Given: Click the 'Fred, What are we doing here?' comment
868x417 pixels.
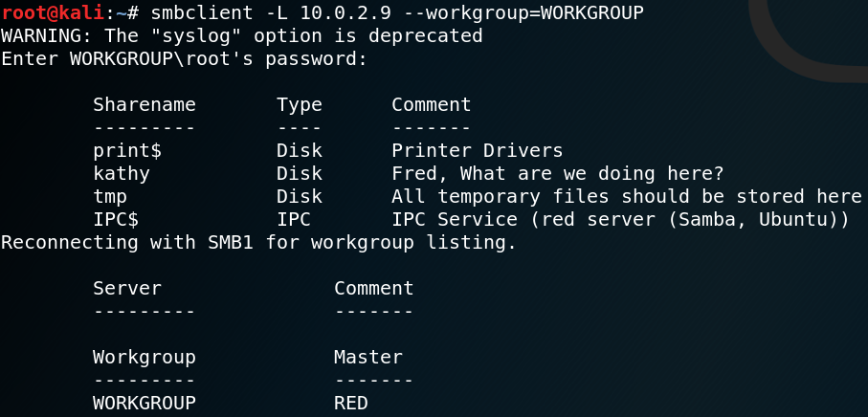Looking at the screenshot, I should (557, 174).
